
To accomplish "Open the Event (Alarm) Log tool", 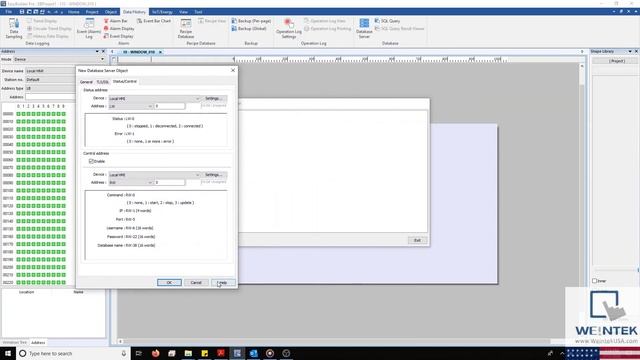I will pos(89,29).
